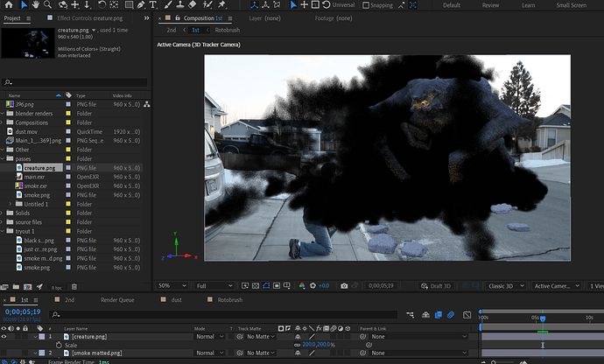The image size is (604, 364).
Task: Enable Frame Blending for the composition
Action: pyautogui.click(x=439, y=315)
